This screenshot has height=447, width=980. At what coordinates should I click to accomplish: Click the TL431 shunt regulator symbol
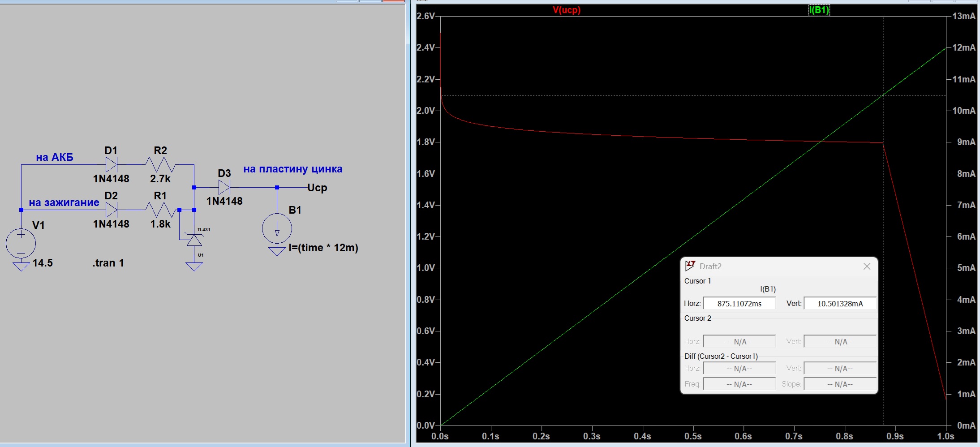tap(194, 240)
